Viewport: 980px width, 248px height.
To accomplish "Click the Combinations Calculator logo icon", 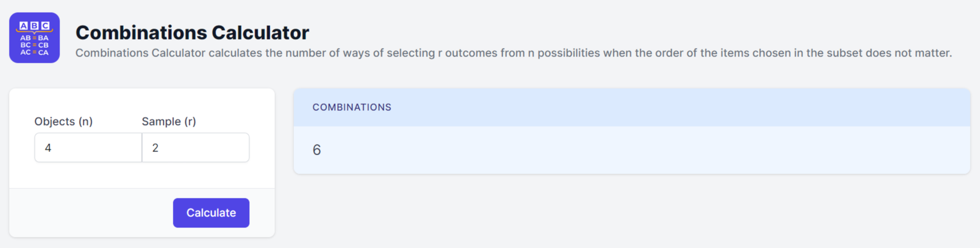I will [34, 37].
